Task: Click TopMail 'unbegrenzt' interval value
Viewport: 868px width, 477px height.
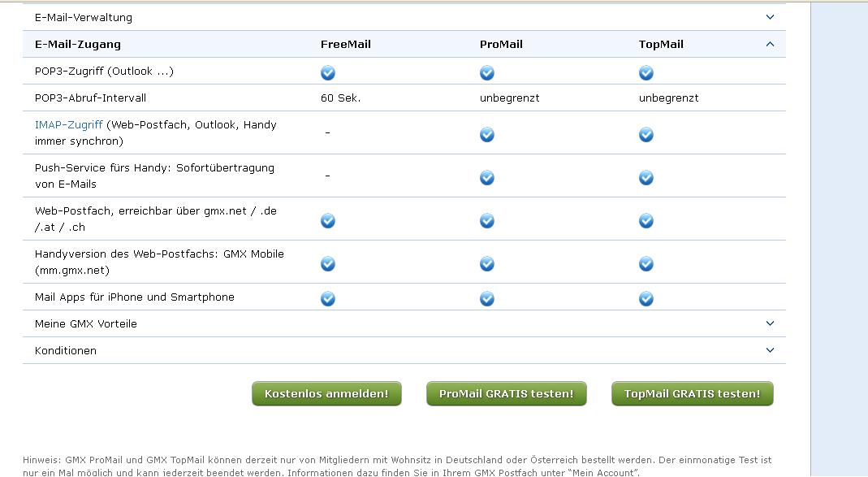Action: click(669, 98)
